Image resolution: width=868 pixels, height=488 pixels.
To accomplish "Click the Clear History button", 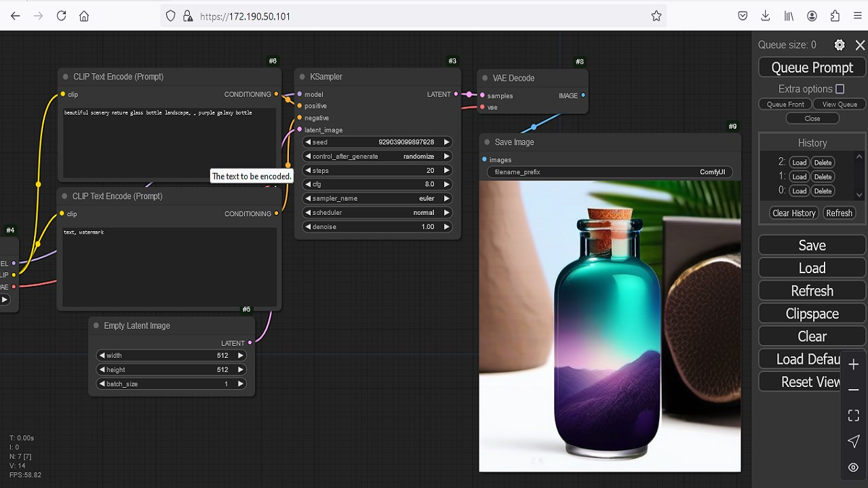I will [x=793, y=213].
